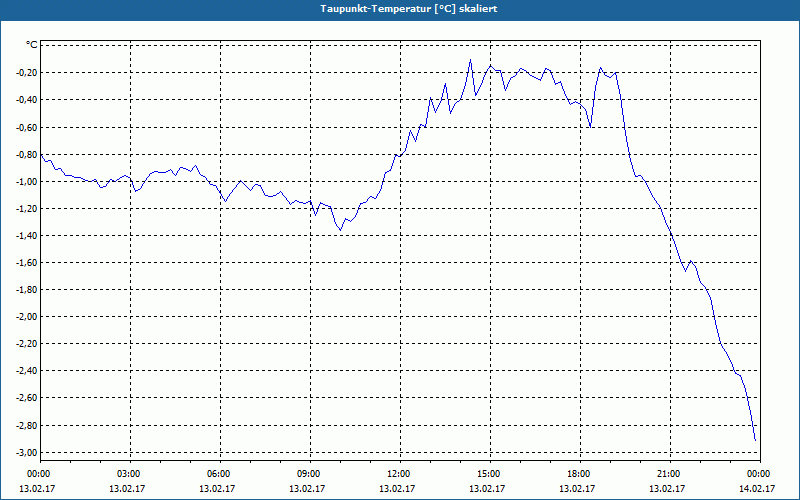The image size is (800, 500).
Task: Click the chart title 'Taupunkt-Temperatur [°C] skaliert'
Action: pos(409,9)
